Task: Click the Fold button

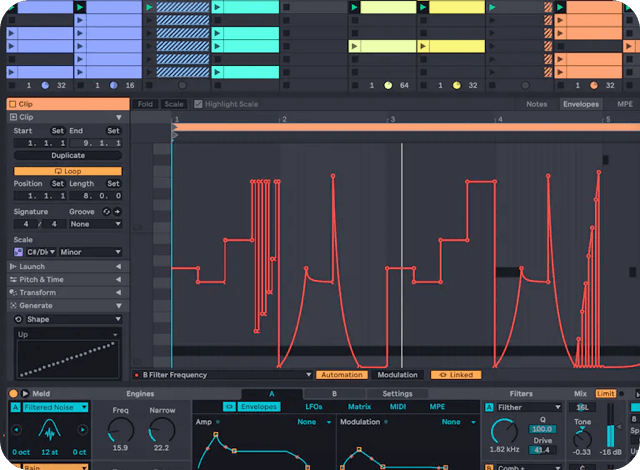Action: 145,104
